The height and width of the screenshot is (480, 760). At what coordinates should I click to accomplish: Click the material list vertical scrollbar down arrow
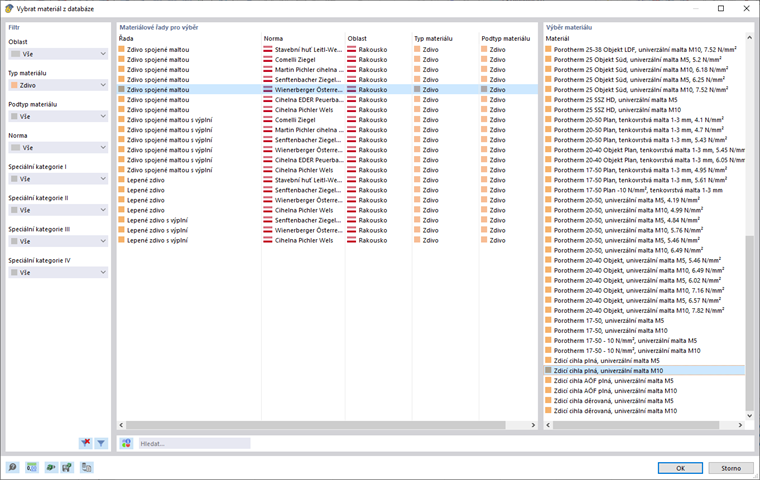tap(749, 416)
